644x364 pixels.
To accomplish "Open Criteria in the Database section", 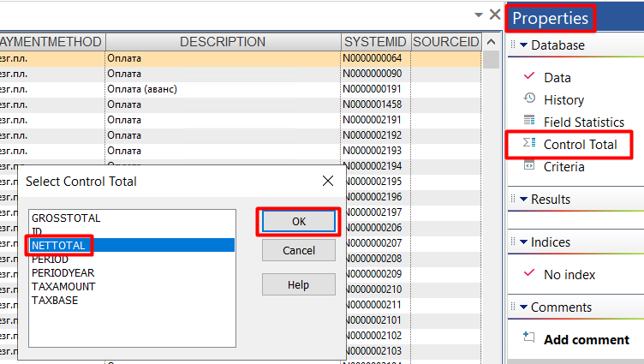I will (563, 167).
